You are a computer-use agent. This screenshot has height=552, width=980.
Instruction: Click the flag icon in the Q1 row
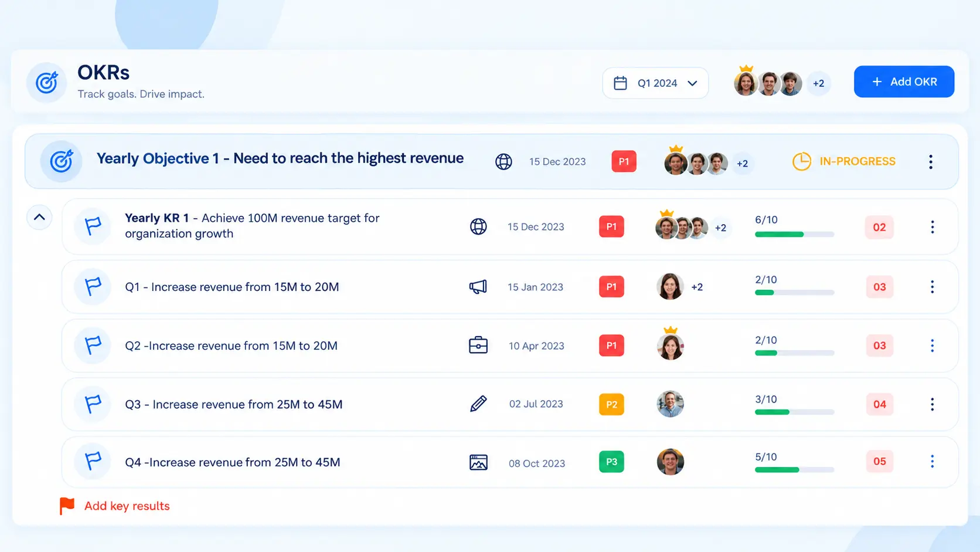[x=93, y=286]
